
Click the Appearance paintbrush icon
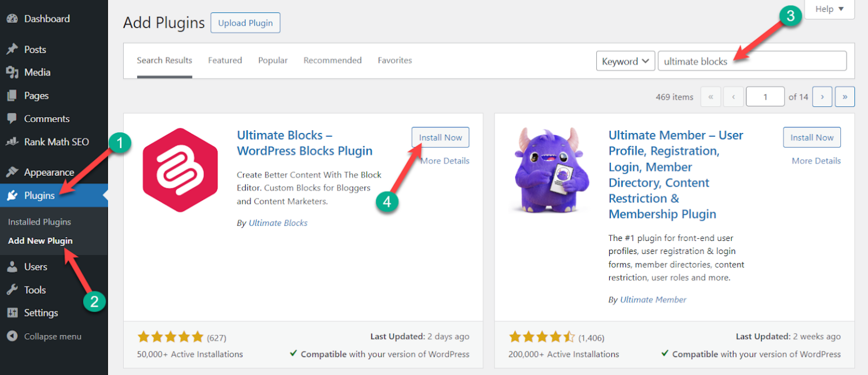point(12,173)
